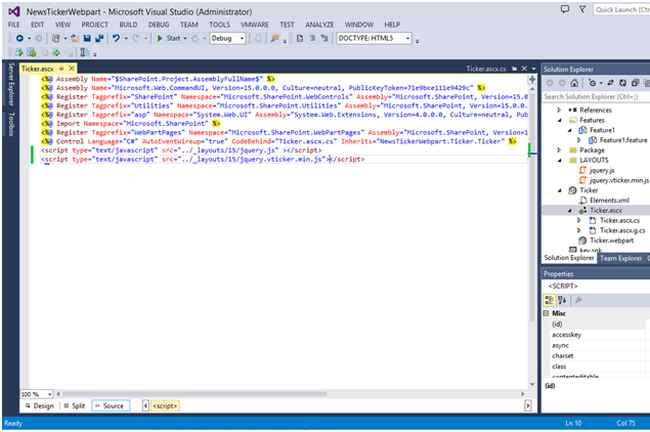The height and width of the screenshot is (432, 650).
Task: Open the Server Explorer side tab
Action: coord(11,84)
